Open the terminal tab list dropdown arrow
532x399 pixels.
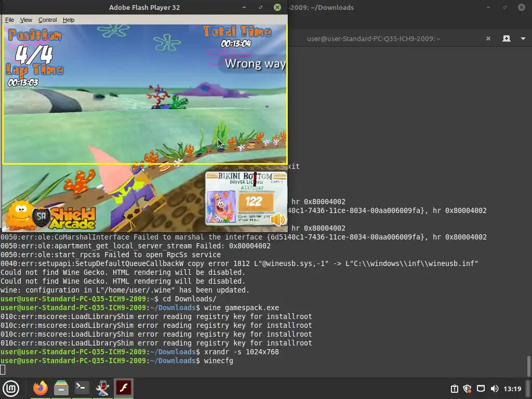[523, 38]
